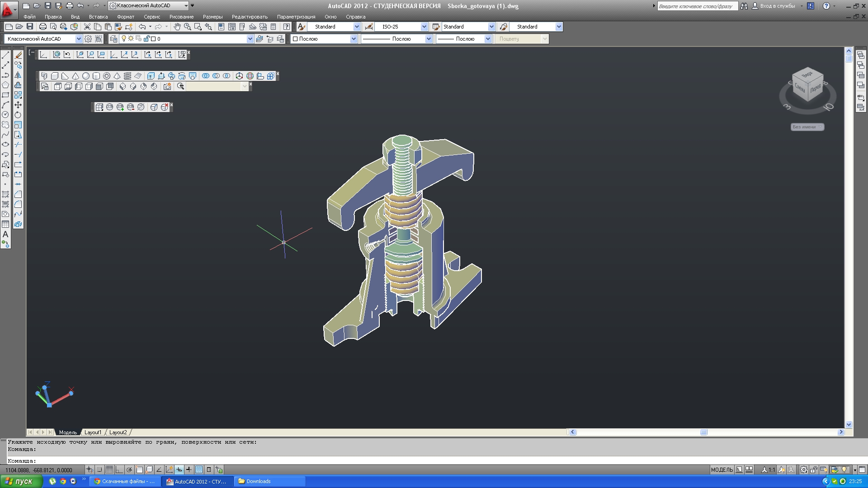Toggle Lineweight display in status bar
Screen dimensions: 868x488
tap(189, 470)
